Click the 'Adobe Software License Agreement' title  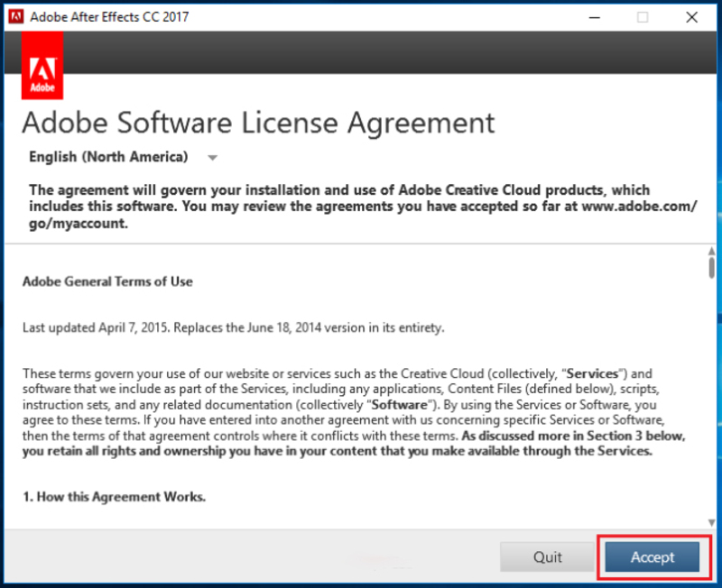tap(258, 123)
